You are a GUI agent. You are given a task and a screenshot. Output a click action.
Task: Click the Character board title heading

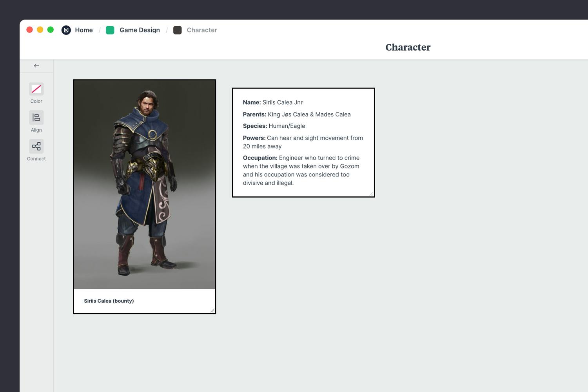pyautogui.click(x=408, y=47)
